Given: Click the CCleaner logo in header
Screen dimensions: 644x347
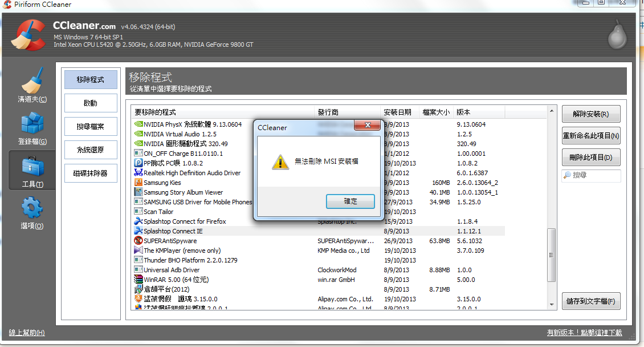Looking at the screenshot, I should [x=28, y=35].
